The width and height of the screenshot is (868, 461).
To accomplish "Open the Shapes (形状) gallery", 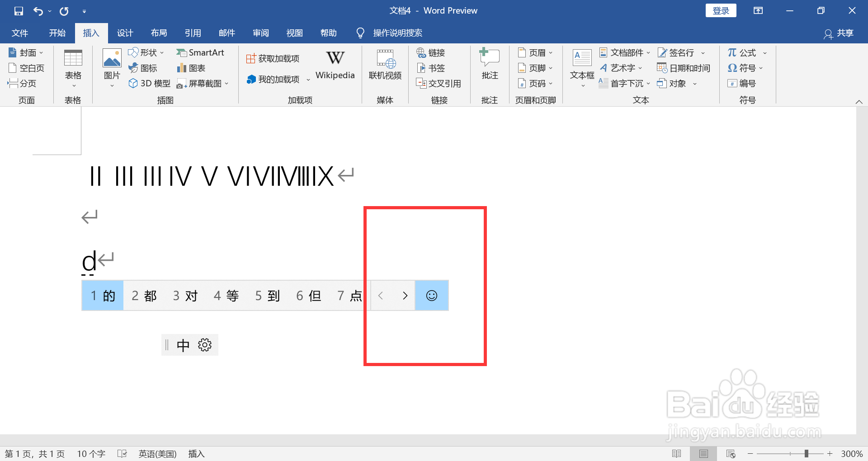I will point(146,52).
